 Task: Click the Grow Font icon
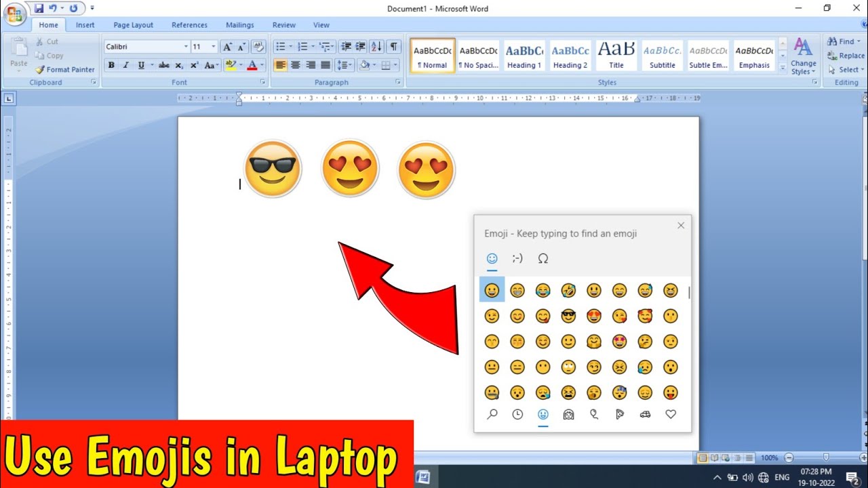(x=228, y=47)
